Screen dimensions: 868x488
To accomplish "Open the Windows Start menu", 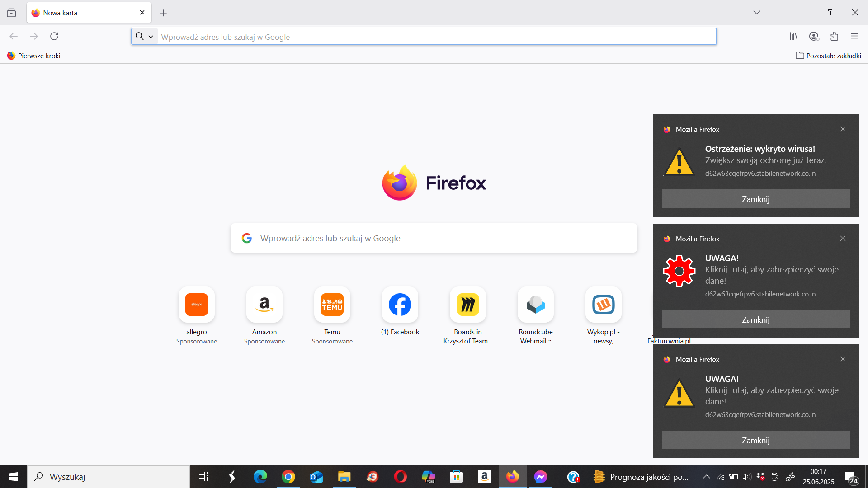I will (x=14, y=477).
